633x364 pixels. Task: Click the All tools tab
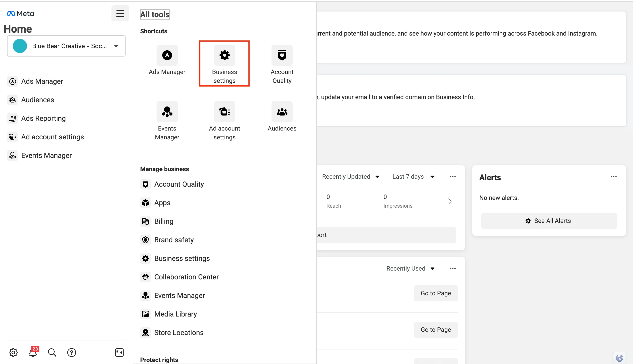(x=155, y=14)
